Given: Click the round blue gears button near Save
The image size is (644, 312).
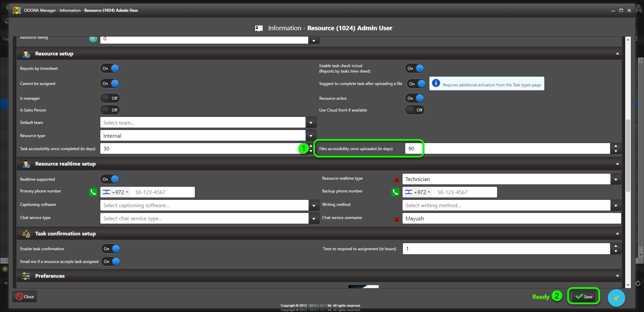Looking at the screenshot, I should coord(616,298).
